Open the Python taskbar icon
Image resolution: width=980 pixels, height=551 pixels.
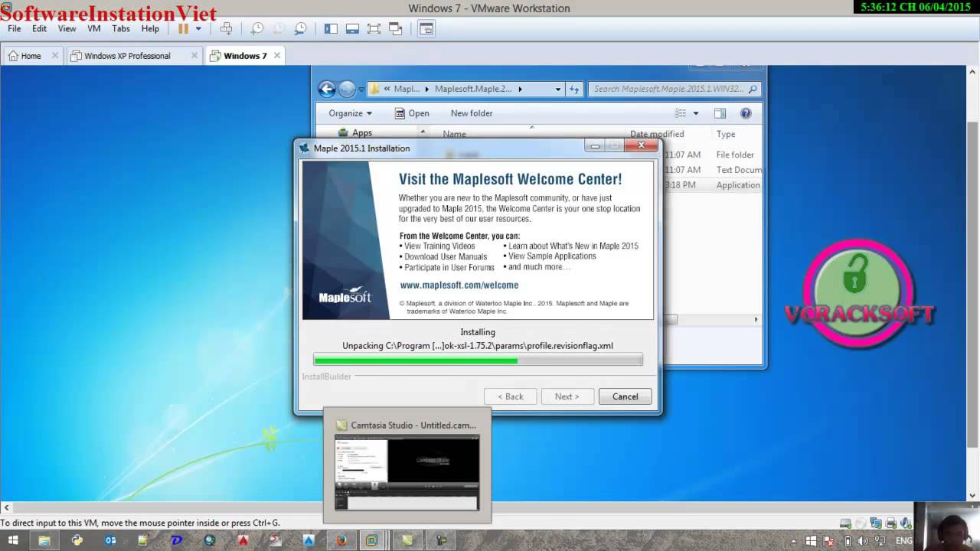[x=77, y=540]
